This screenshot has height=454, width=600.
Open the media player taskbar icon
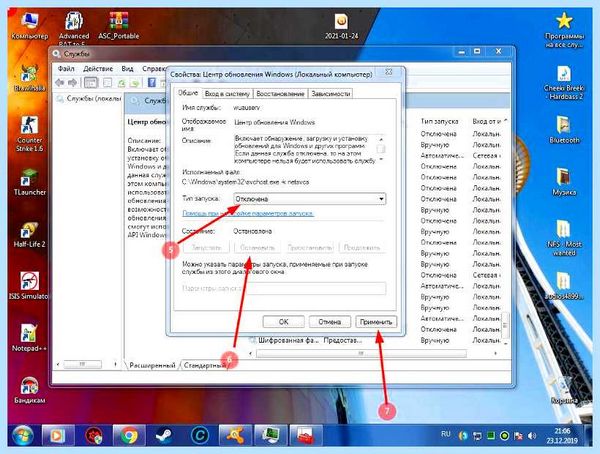[x=57, y=436]
